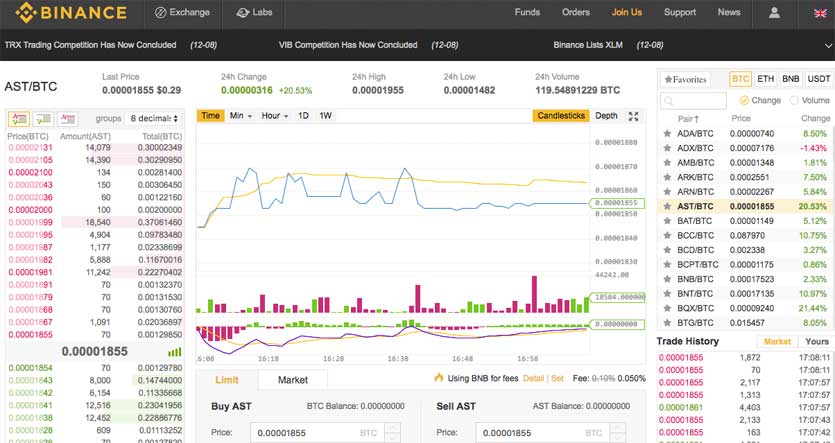
Task: Switch chart to Depth view
Action: coord(606,116)
